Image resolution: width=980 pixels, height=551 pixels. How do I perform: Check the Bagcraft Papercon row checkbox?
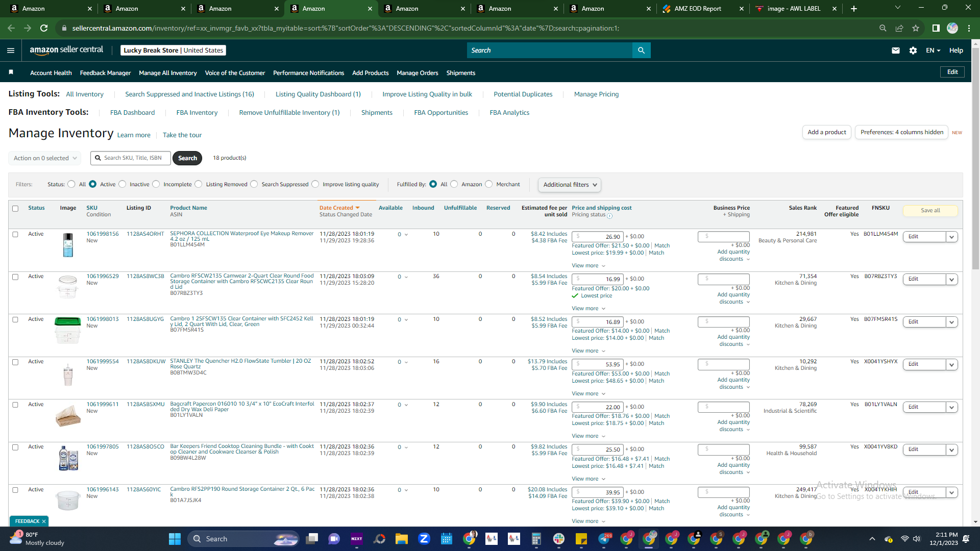tap(15, 405)
